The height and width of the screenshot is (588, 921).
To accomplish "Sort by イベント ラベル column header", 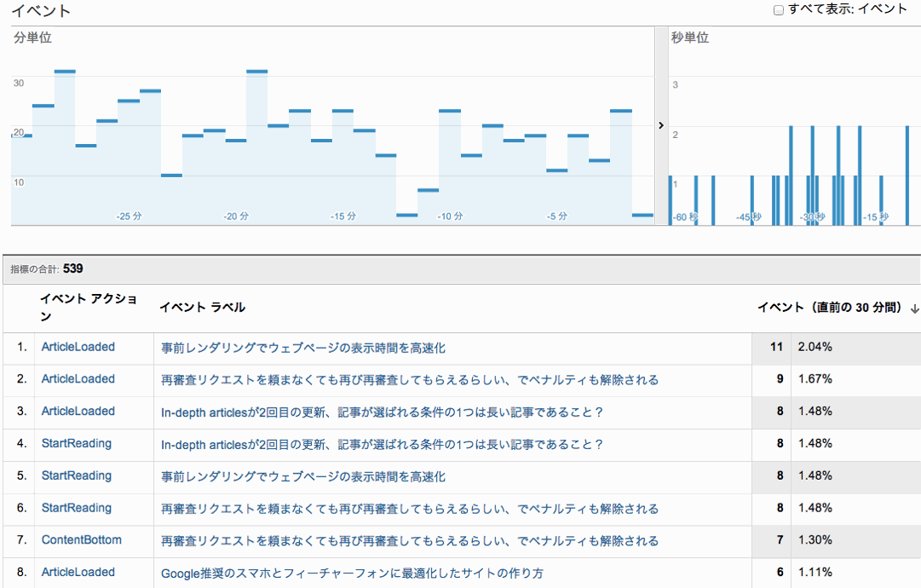I will click(x=202, y=308).
